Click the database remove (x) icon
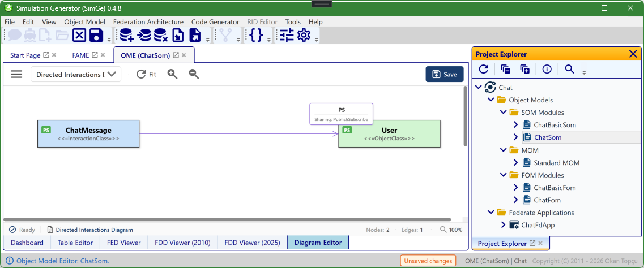This screenshot has width=644, height=268. (x=161, y=35)
